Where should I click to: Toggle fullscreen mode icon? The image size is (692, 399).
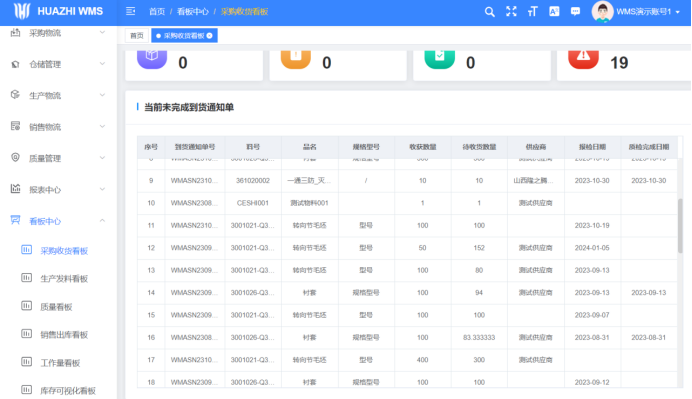coord(511,11)
